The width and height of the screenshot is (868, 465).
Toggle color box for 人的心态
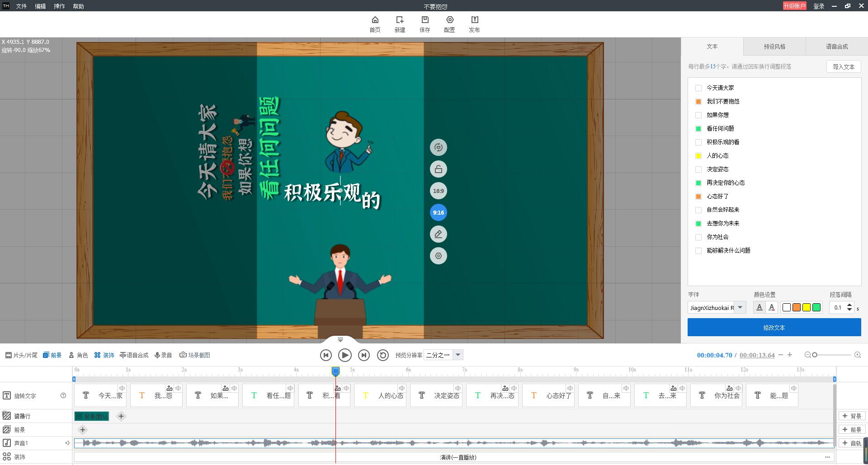[x=698, y=156]
